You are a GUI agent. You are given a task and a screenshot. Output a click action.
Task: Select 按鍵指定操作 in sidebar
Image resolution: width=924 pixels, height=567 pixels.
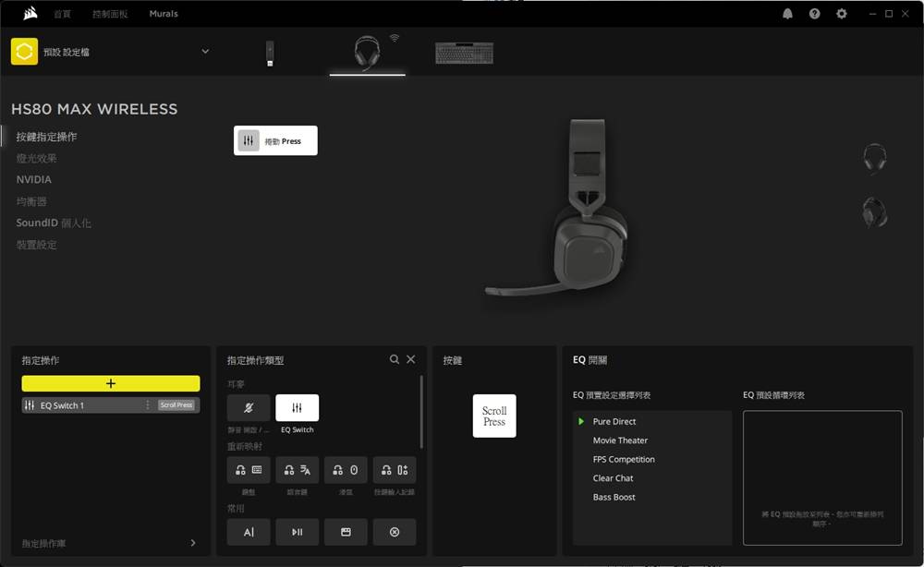pos(46,137)
